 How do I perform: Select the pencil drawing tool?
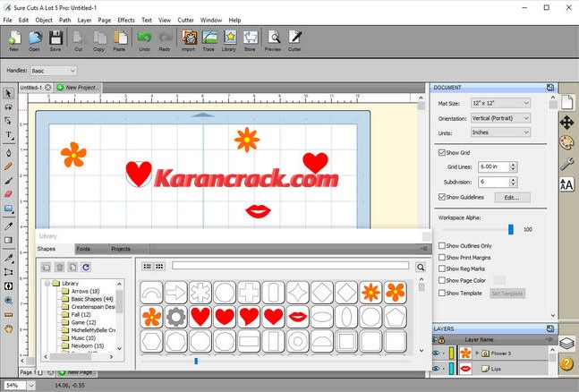[8, 166]
